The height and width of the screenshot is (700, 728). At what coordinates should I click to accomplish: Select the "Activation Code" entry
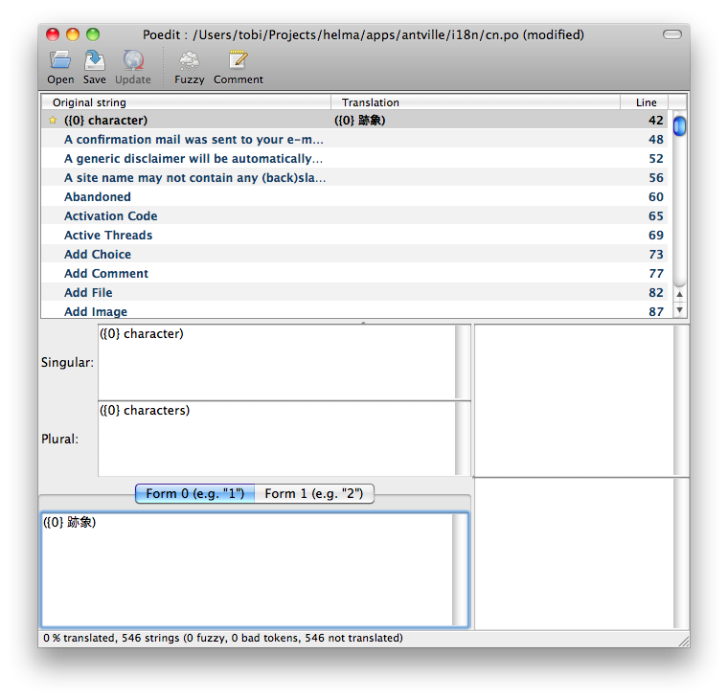click(110, 216)
